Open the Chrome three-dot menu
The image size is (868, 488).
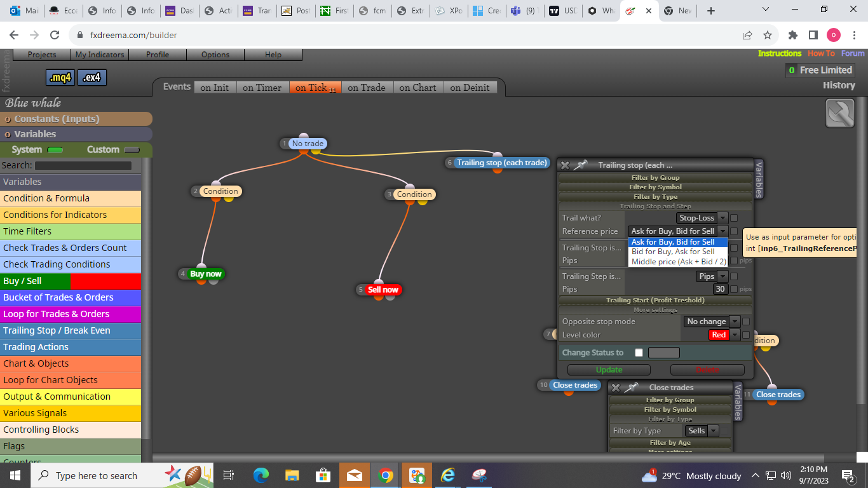(x=853, y=36)
